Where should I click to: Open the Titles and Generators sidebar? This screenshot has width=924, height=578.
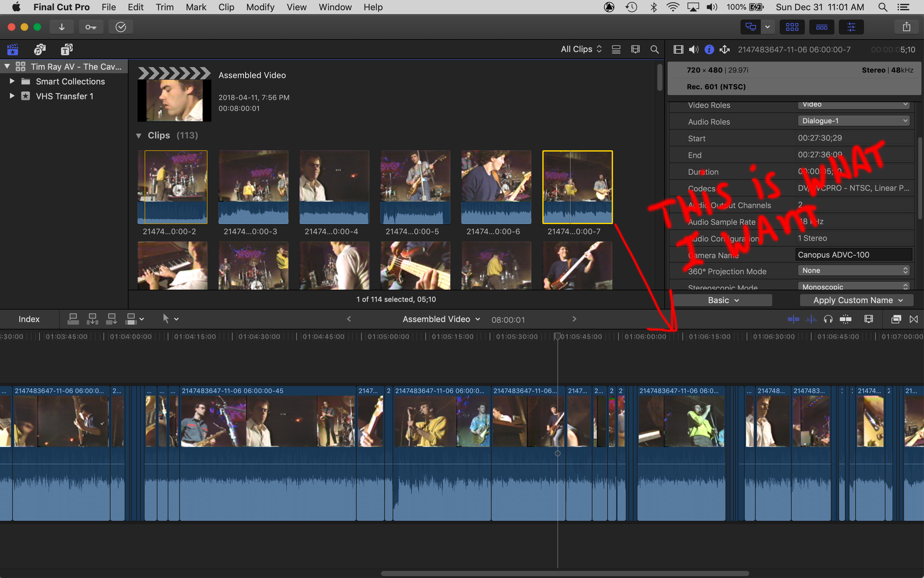tap(66, 49)
